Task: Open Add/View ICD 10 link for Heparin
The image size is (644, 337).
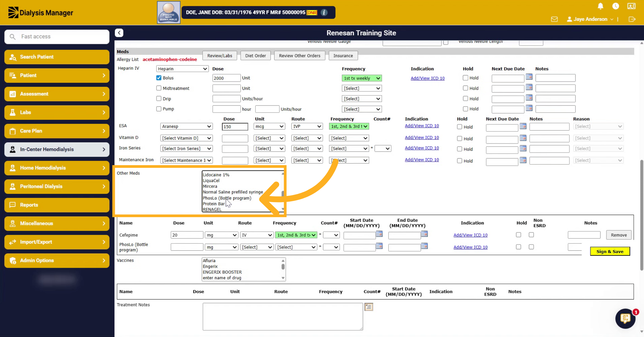Action: point(427,78)
